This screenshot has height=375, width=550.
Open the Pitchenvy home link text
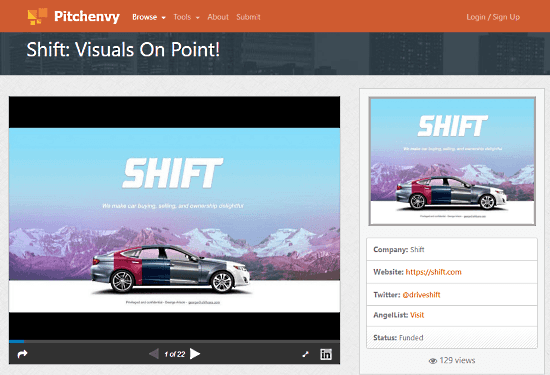[87, 16]
